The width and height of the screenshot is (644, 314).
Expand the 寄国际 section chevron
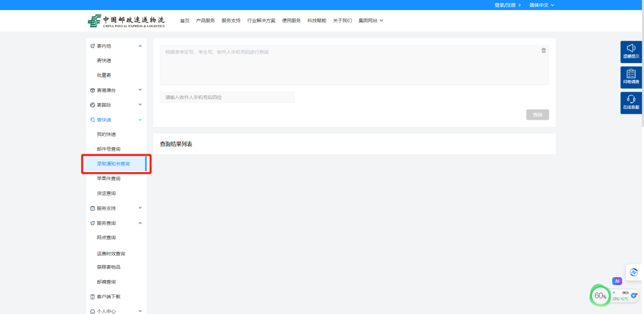click(x=140, y=105)
